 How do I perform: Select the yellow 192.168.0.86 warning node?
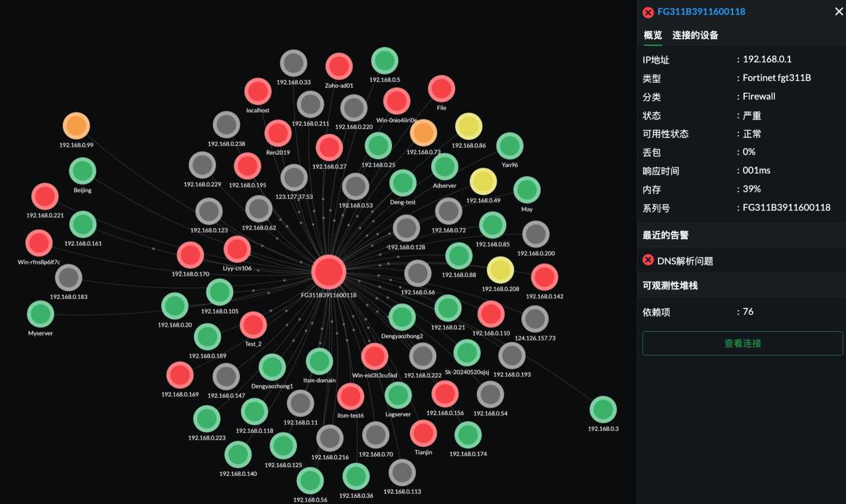469,126
